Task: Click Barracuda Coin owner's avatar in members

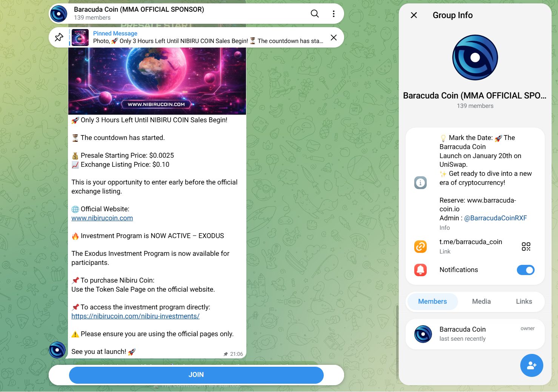Action: (423, 334)
